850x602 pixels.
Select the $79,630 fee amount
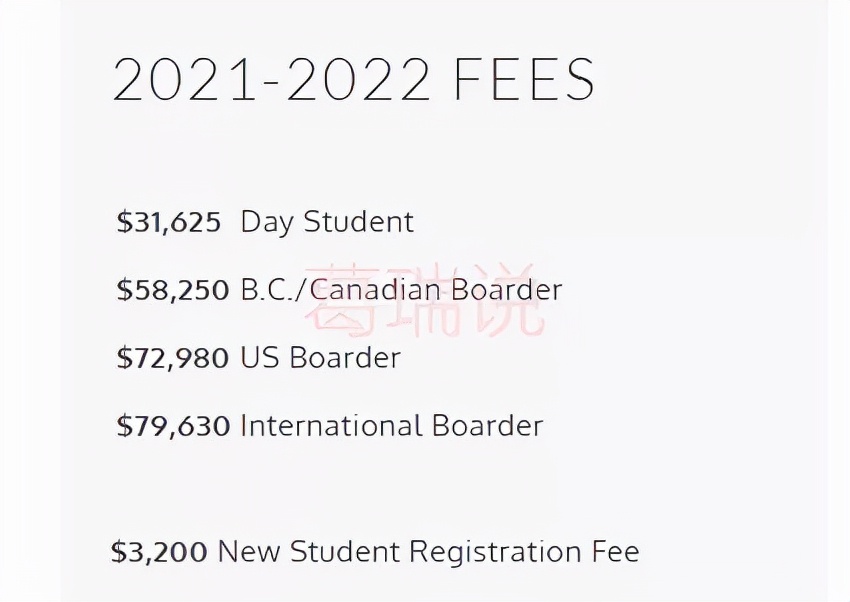pyautogui.click(x=173, y=426)
